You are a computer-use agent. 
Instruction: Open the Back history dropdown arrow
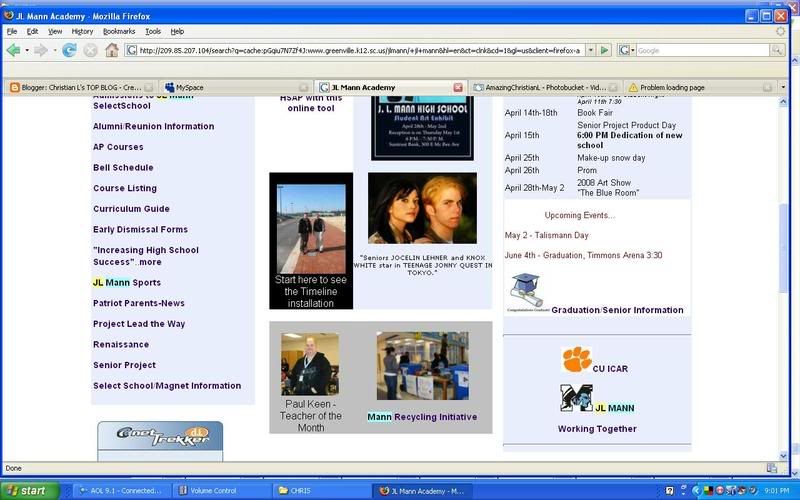pos(27,51)
